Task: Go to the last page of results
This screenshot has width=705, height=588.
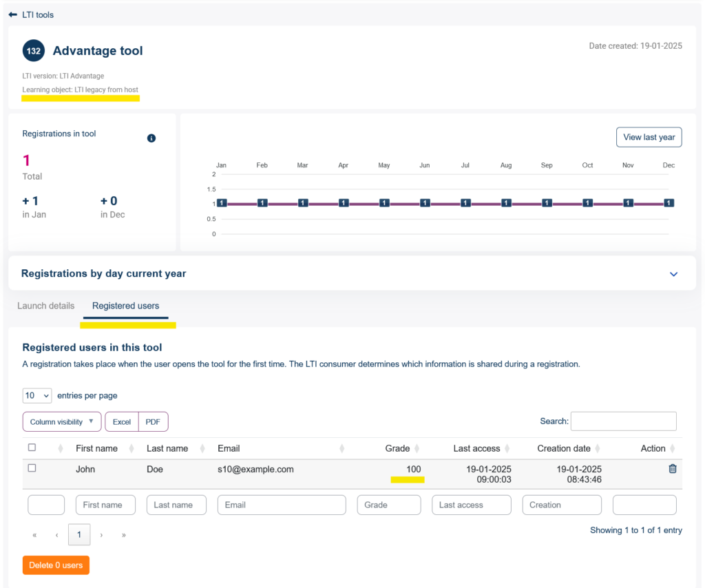Action: coord(124,535)
